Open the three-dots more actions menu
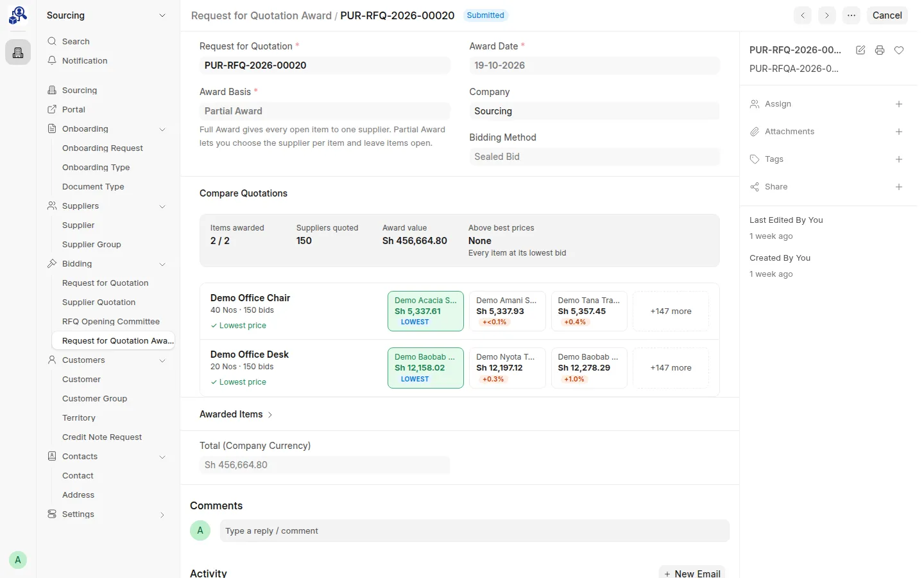 pos(851,15)
